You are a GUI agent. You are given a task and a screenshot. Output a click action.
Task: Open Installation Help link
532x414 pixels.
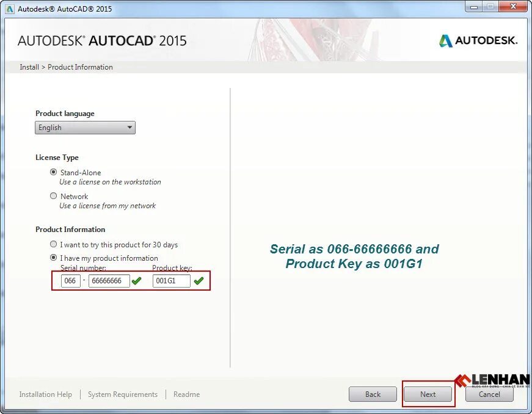45,394
